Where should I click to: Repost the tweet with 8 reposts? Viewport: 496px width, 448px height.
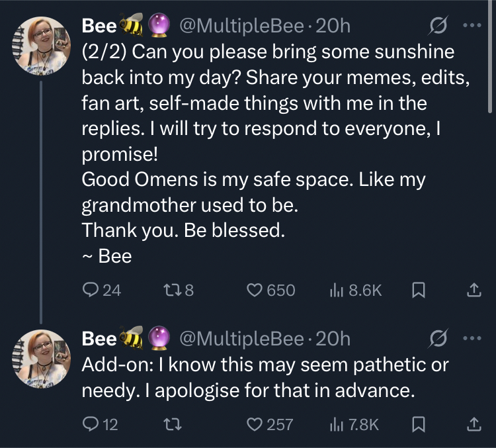point(170,289)
